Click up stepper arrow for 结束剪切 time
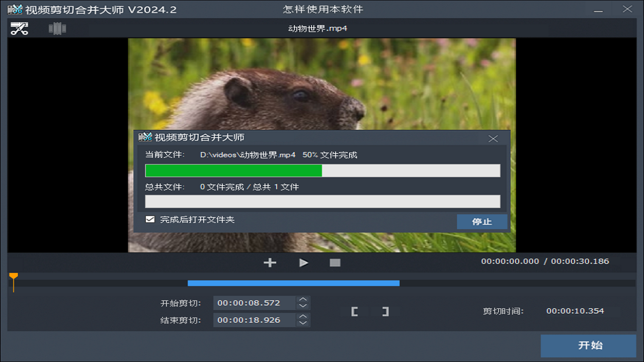Screen dimensions: 644x362 [x=304, y=317]
